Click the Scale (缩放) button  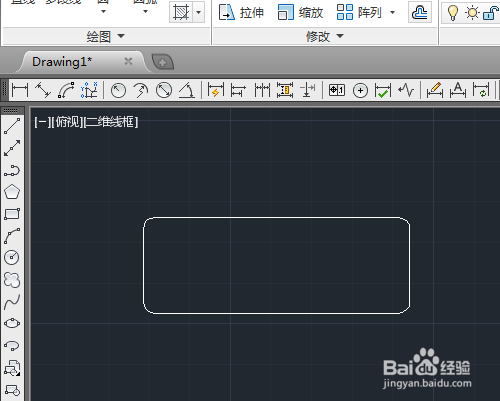point(300,13)
